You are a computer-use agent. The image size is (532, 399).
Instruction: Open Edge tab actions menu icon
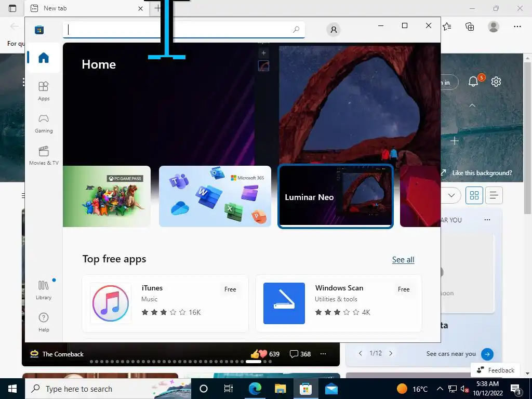tap(12, 8)
